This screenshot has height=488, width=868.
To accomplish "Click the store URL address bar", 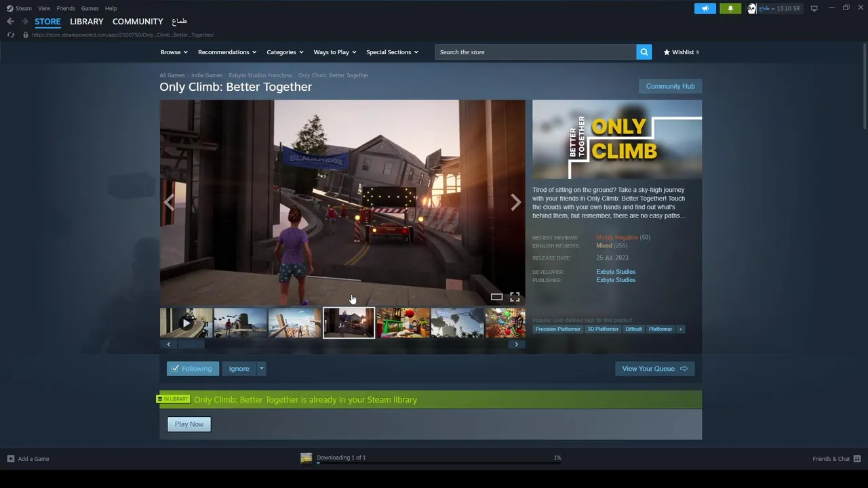I will point(122,35).
